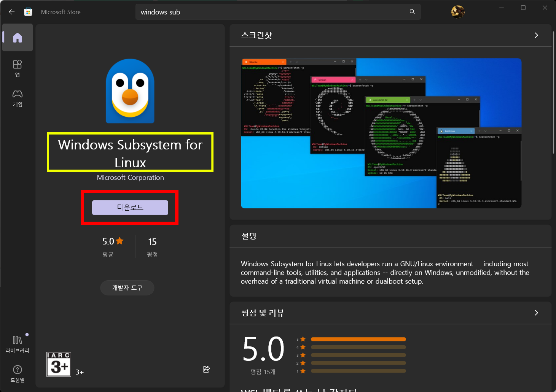Open the 라이브러리 (Library) section

point(18,343)
